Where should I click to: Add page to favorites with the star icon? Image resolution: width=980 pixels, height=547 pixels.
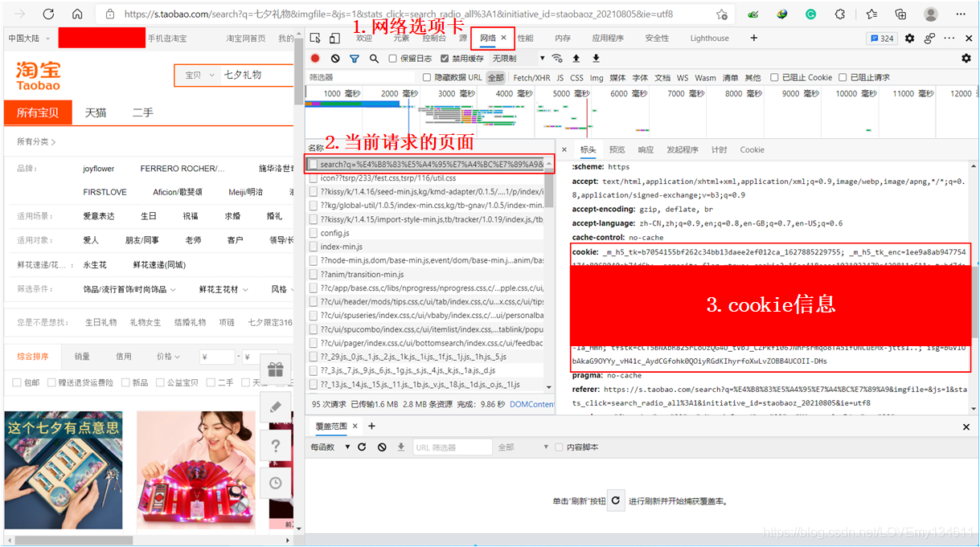click(x=721, y=14)
